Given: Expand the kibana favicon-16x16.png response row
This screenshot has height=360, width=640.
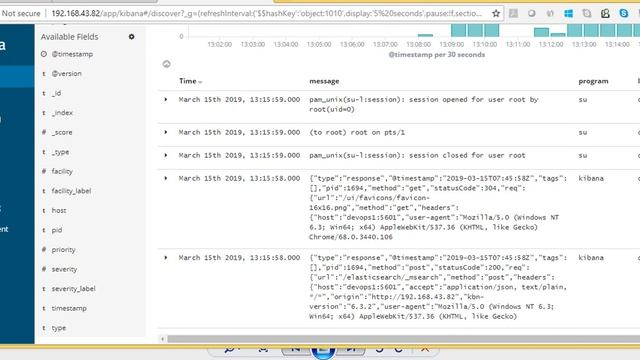Looking at the screenshot, I should pyautogui.click(x=166, y=178).
